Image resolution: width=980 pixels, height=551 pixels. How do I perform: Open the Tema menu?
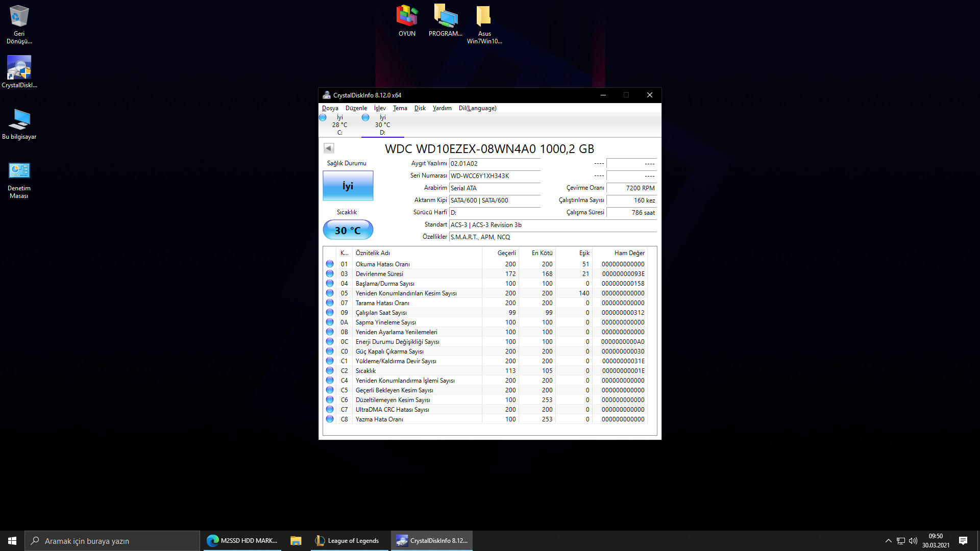pos(400,108)
